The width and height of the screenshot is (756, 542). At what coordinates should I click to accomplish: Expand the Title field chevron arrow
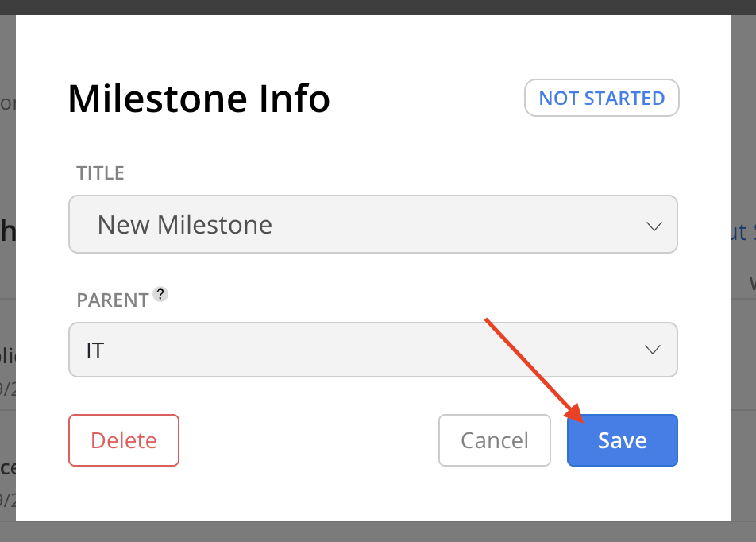click(654, 226)
